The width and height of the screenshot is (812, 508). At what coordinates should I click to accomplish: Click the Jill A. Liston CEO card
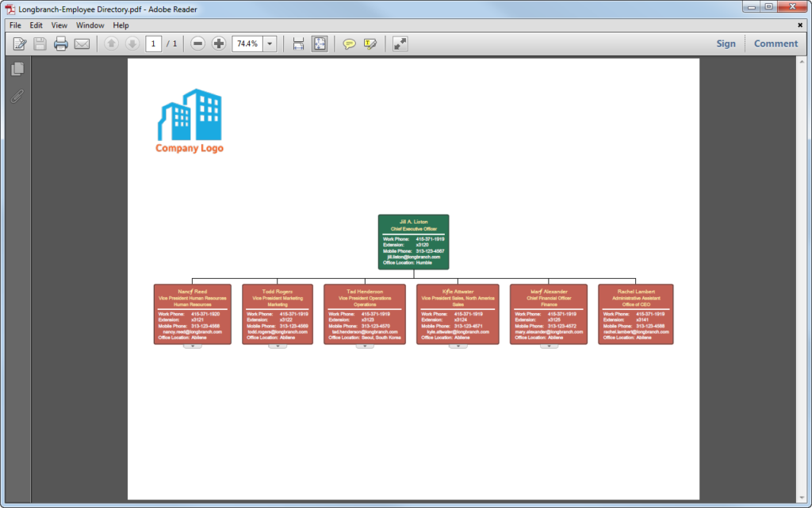[x=413, y=242]
